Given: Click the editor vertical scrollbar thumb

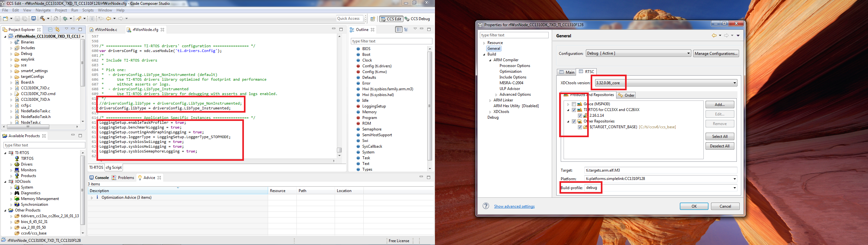Looking at the screenshot, I should 339,150.
